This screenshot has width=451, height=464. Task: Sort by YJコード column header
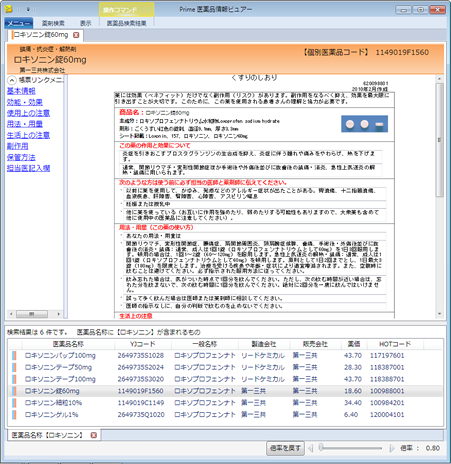[x=143, y=344]
